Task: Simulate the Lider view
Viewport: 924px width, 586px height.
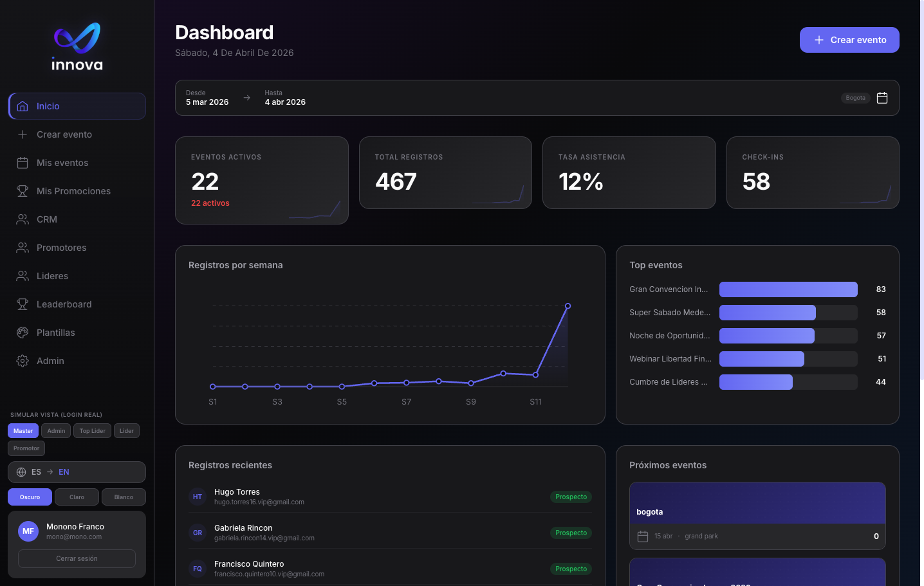Action: coord(127,431)
